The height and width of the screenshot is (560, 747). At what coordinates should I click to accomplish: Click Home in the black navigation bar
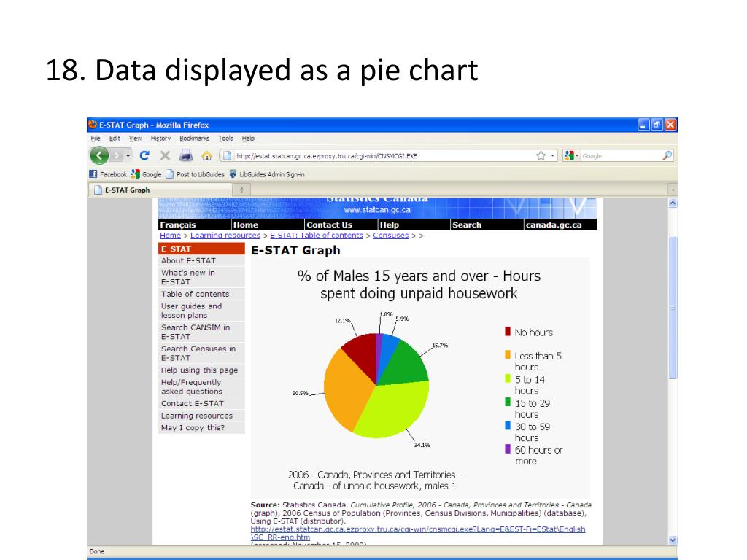[246, 225]
